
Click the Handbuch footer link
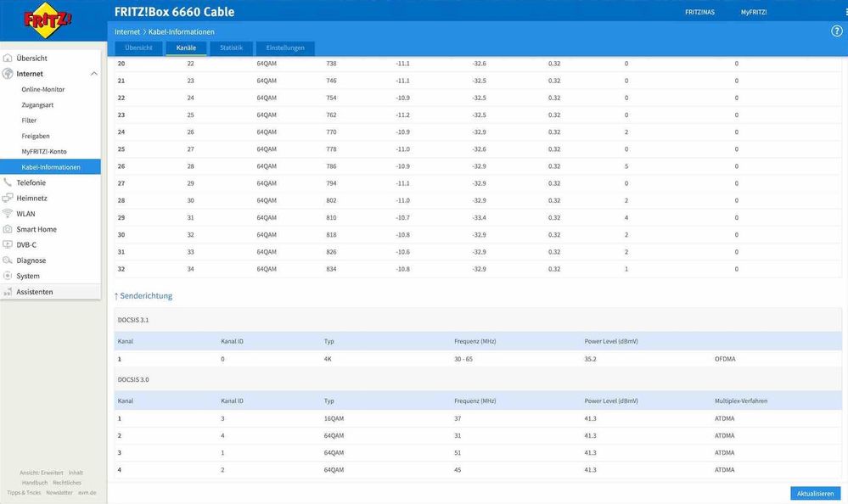point(34,483)
